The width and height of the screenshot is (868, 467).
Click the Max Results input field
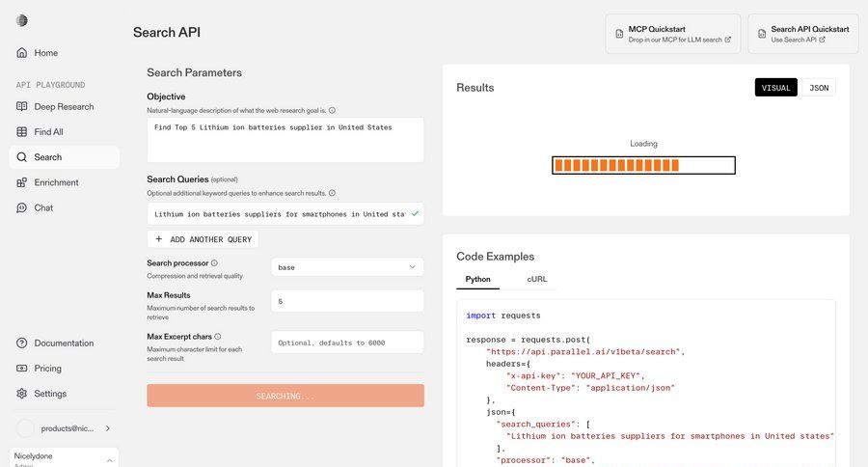tap(347, 301)
